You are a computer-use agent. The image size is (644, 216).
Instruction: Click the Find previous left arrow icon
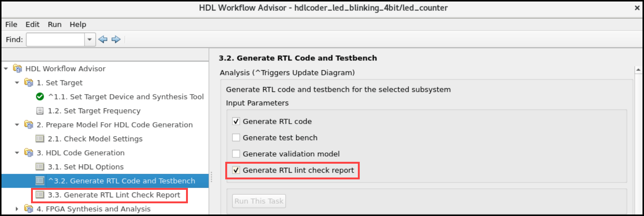tap(103, 39)
